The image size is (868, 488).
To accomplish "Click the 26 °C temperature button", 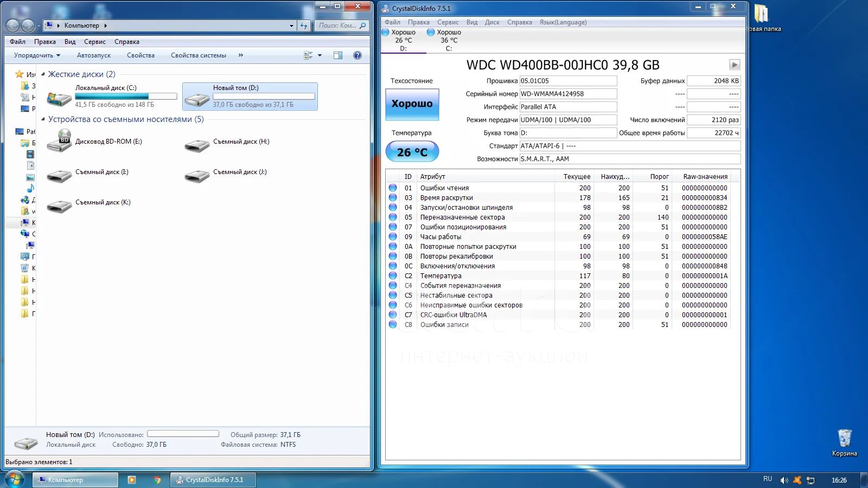I will click(412, 152).
